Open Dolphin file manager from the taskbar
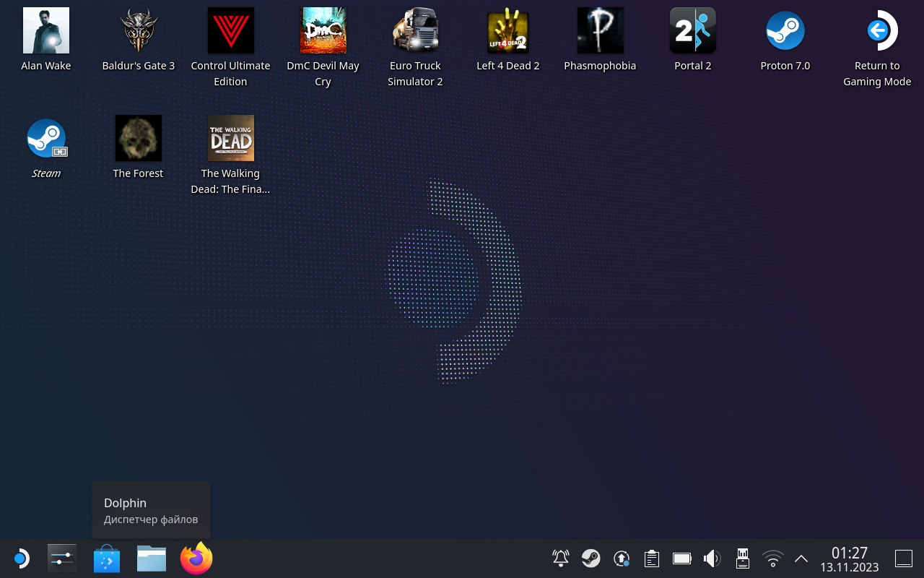The image size is (924, 578). pos(152,558)
